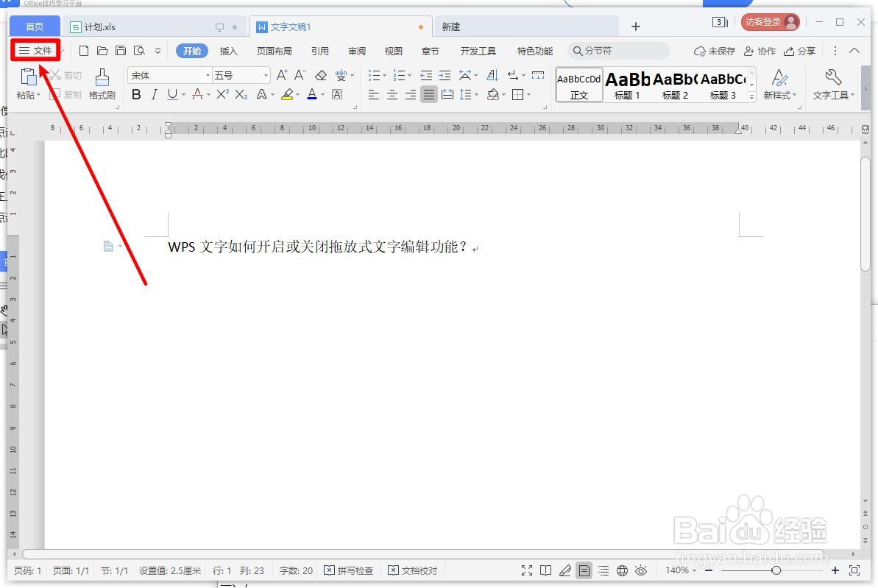Click the 未保存 cloud save status

(714, 51)
